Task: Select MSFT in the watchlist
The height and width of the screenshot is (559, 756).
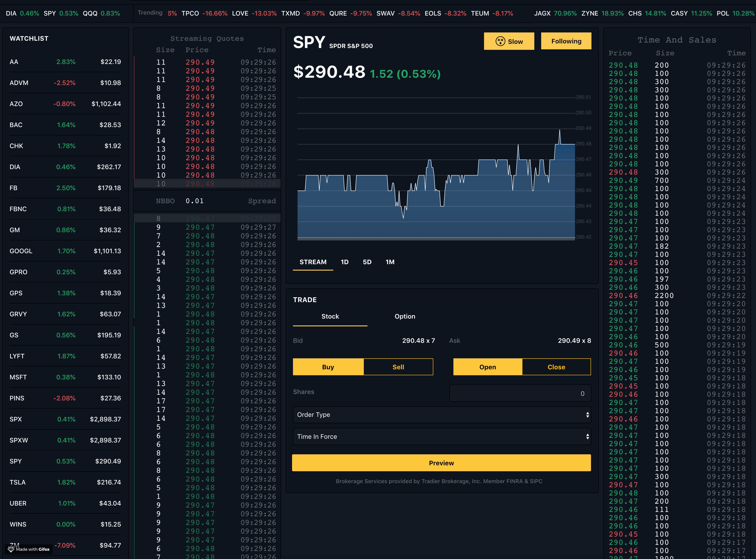Action: (65, 377)
